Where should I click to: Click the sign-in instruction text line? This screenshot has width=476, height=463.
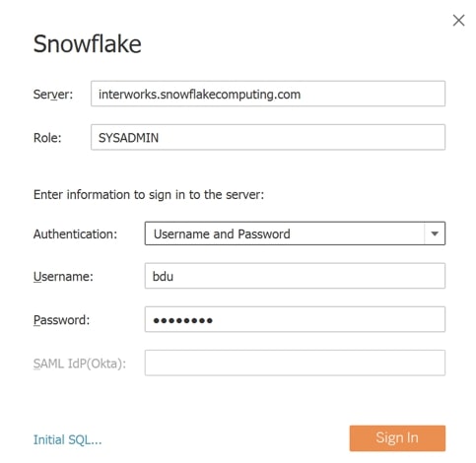point(149,195)
